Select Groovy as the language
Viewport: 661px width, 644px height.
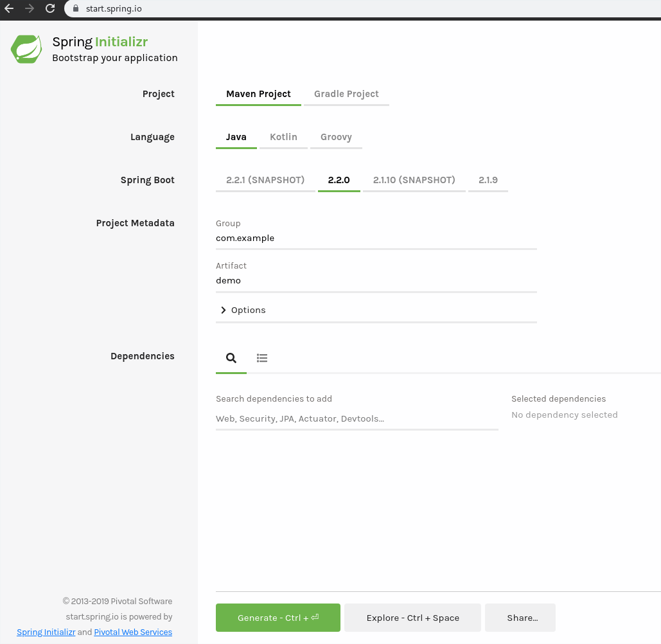pos(336,136)
